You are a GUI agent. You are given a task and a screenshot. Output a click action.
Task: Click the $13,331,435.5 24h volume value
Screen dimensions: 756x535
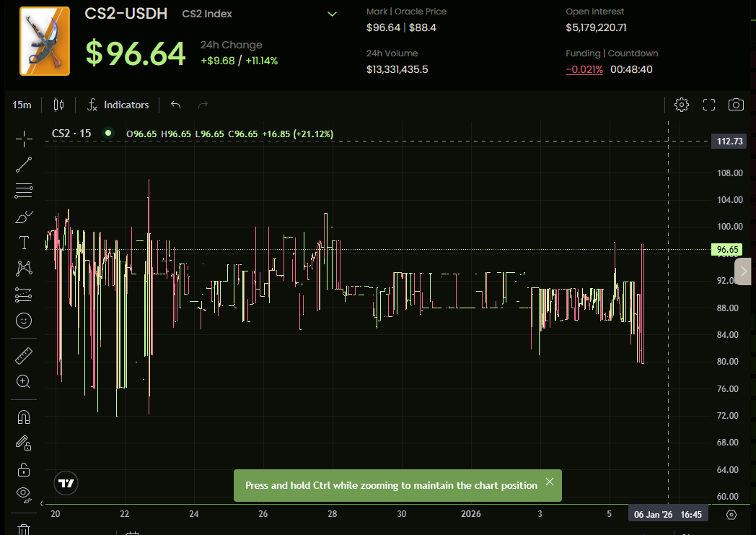pyautogui.click(x=397, y=69)
